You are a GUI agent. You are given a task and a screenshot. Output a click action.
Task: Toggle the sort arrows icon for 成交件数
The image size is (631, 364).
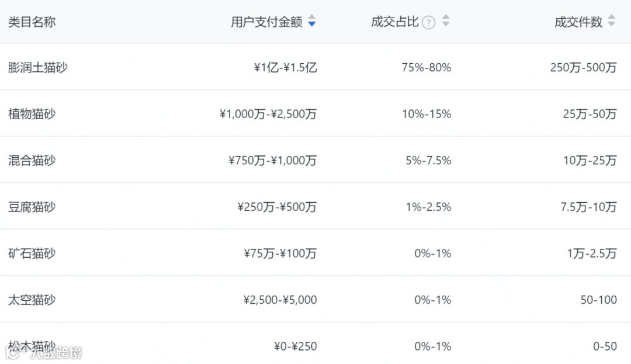coord(611,21)
